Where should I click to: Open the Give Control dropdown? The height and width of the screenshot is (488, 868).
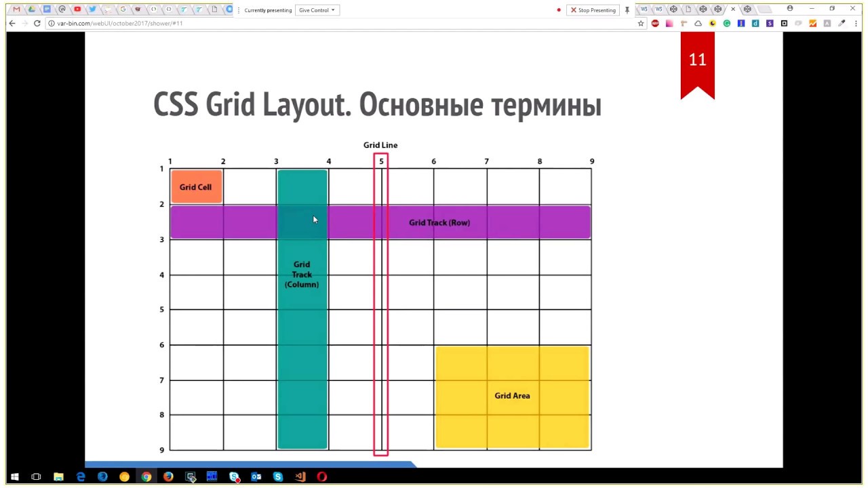point(317,10)
